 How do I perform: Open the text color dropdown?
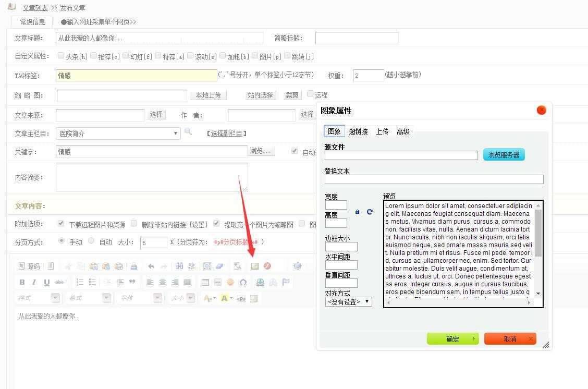click(210, 299)
